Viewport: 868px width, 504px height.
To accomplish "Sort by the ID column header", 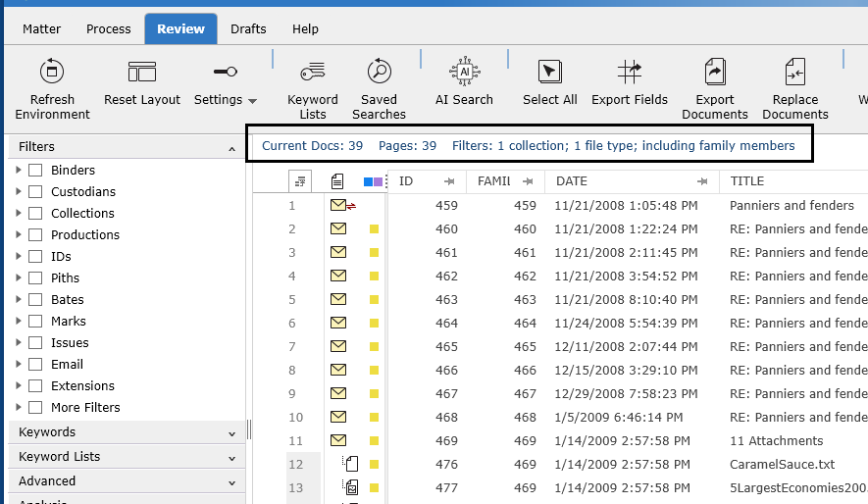I will coord(406,180).
